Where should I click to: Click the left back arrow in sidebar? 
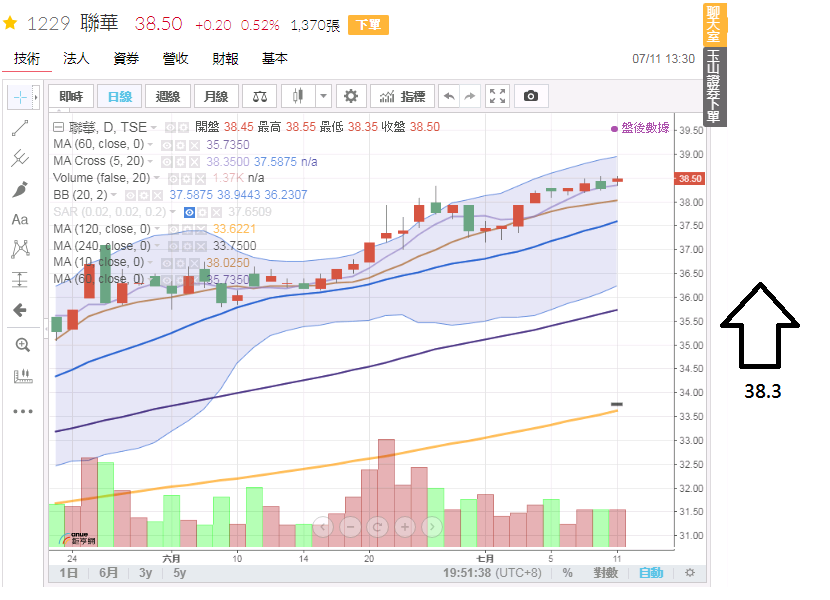click(x=20, y=310)
